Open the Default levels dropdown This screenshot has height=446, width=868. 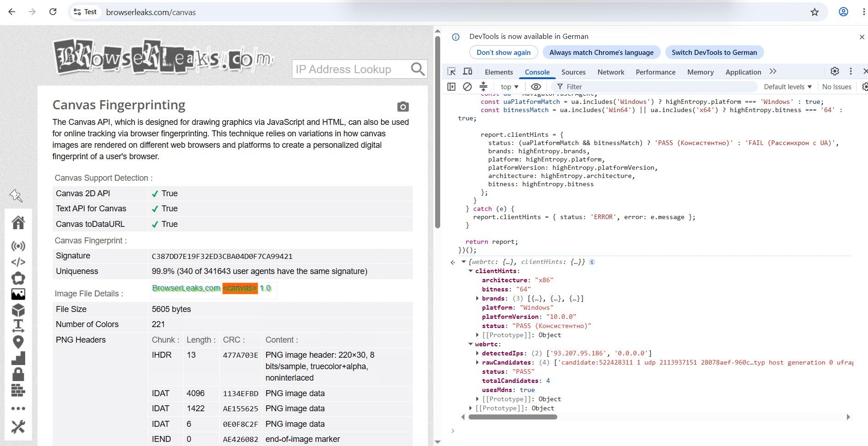[787, 86]
